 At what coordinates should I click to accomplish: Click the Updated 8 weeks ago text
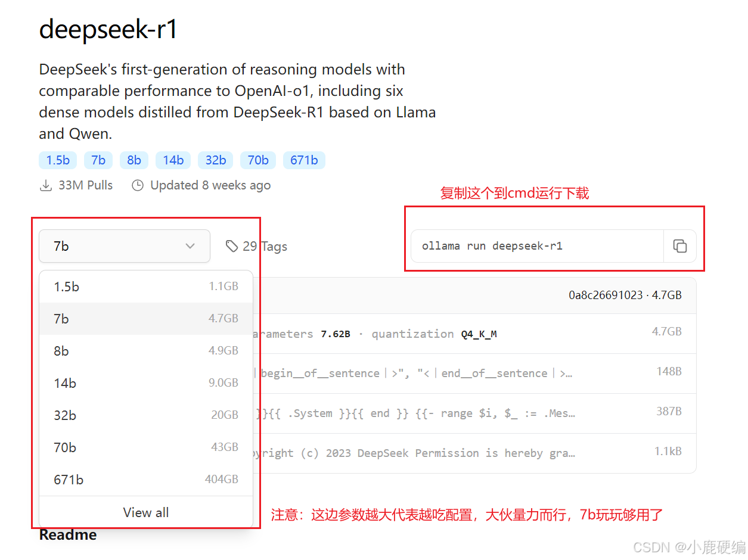(x=210, y=185)
